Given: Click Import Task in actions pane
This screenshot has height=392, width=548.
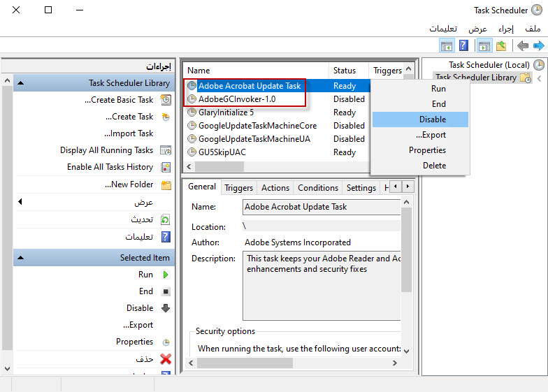Looking at the screenshot, I should tap(129, 133).
